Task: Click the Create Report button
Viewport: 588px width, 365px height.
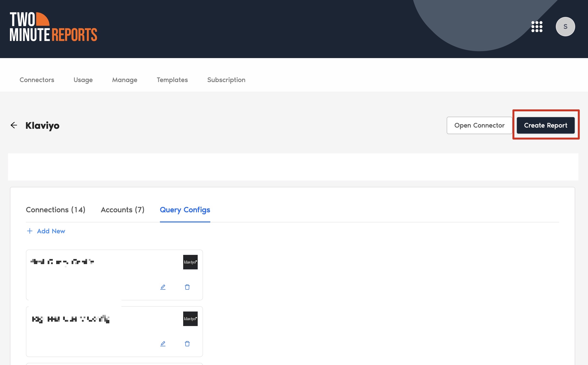Action: [546, 125]
